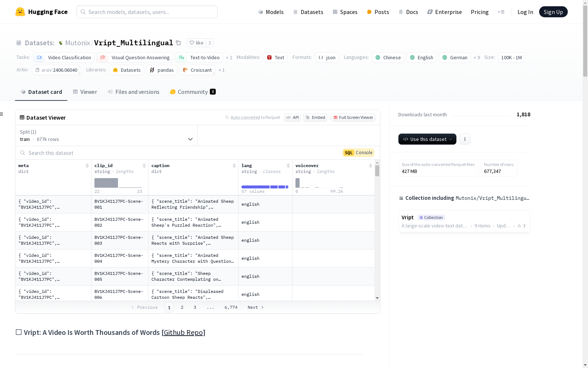Switch to Files and versions tab
588x368 pixels.
(x=133, y=92)
